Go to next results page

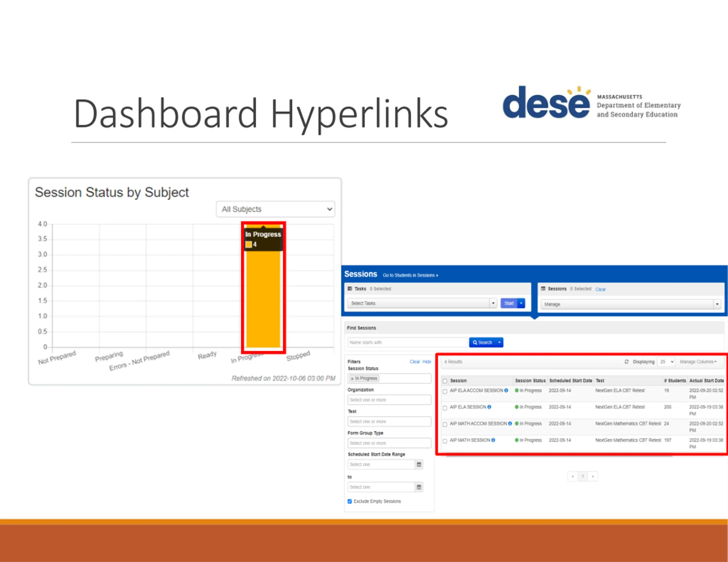[x=593, y=476]
